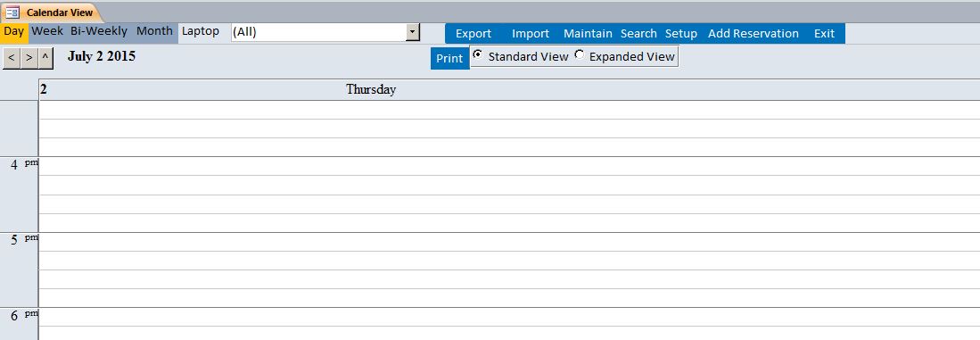Click Add Reservation
This screenshot has width=980, height=340.
coord(754,34)
